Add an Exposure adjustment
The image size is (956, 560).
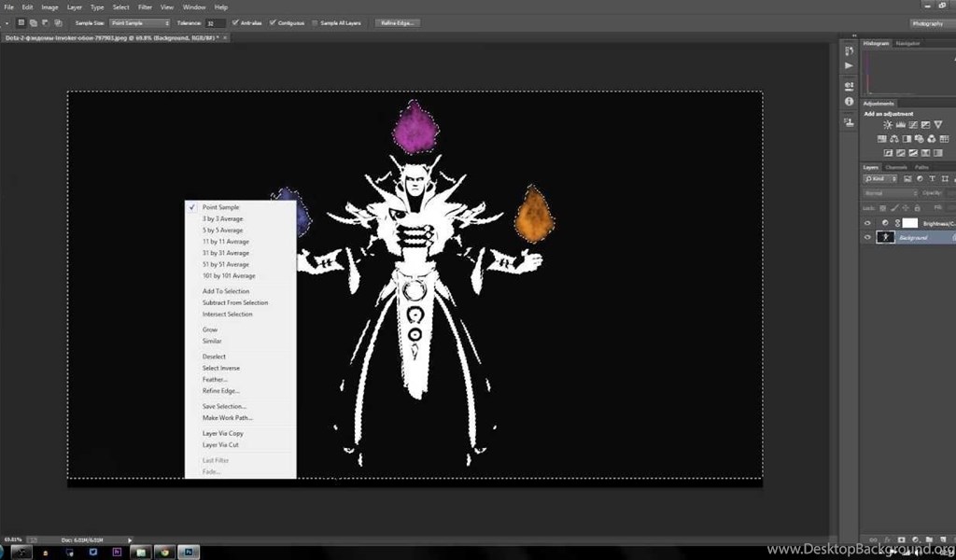[x=925, y=125]
